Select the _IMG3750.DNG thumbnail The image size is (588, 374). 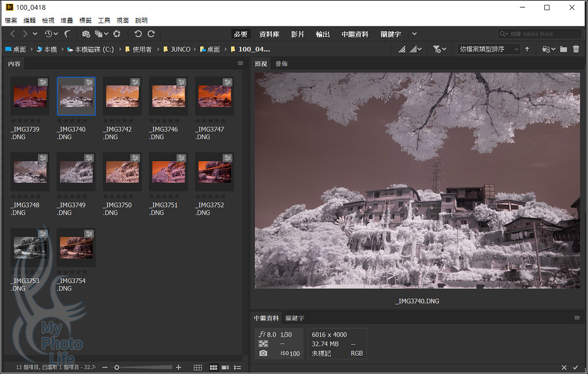coord(122,172)
